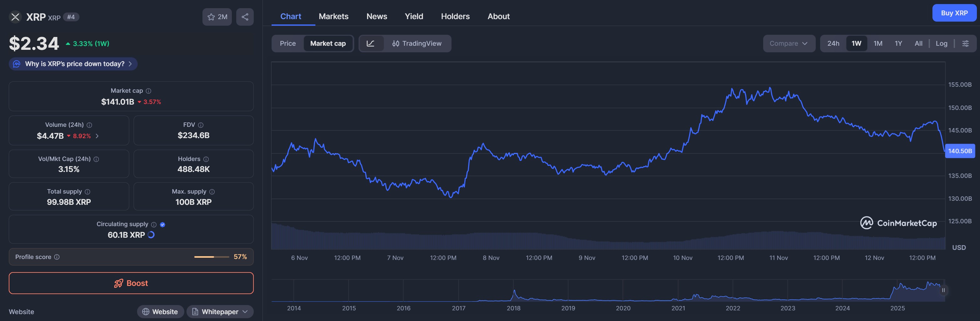Open chart settings sliders icon
The height and width of the screenshot is (321, 980).
pyautogui.click(x=965, y=44)
